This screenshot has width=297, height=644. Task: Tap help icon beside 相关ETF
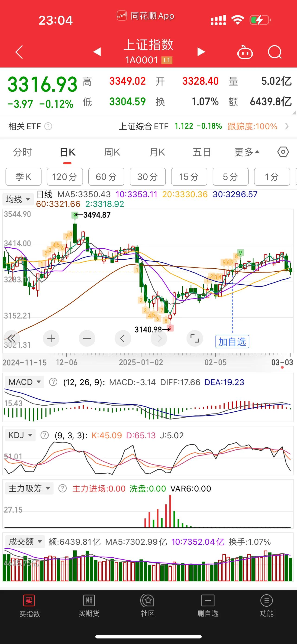(x=48, y=126)
